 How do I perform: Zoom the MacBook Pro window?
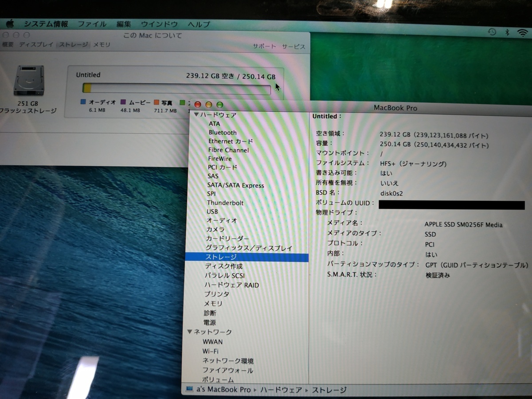pos(219,105)
